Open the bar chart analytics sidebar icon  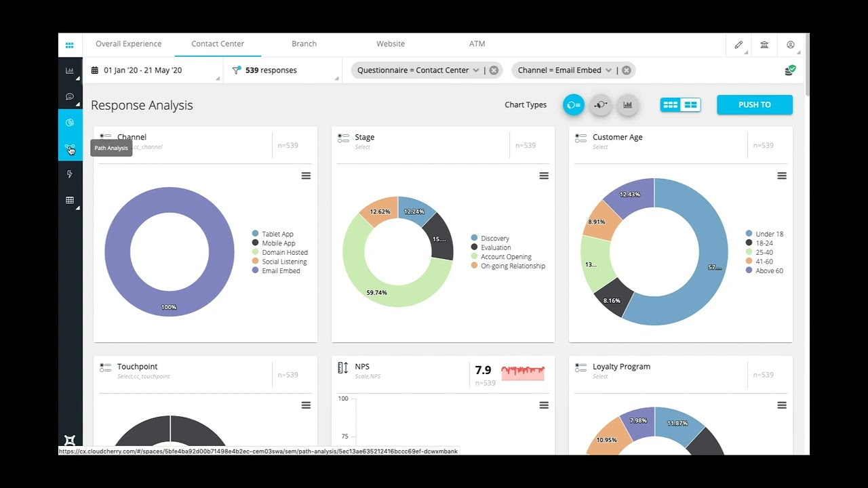[70, 70]
